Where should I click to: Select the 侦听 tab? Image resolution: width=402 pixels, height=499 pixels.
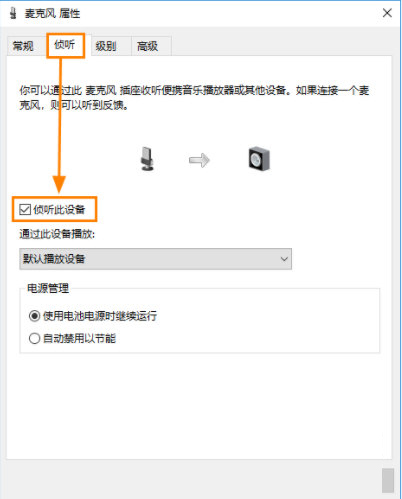tap(65, 45)
